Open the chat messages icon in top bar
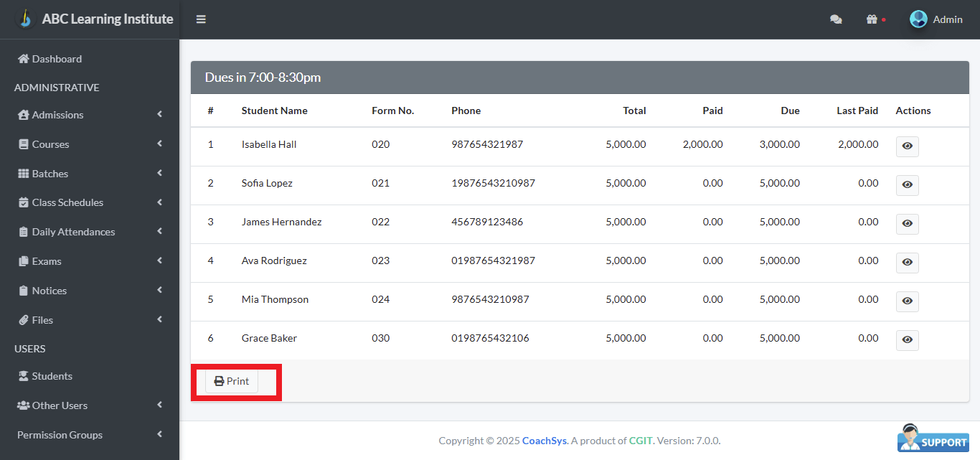 (836, 19)
